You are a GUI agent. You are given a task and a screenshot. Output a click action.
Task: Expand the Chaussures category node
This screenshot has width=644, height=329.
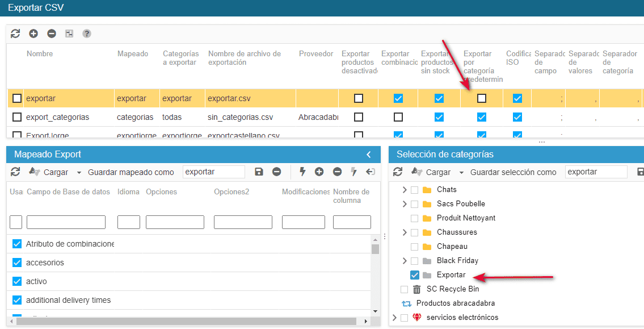point(405,232)
